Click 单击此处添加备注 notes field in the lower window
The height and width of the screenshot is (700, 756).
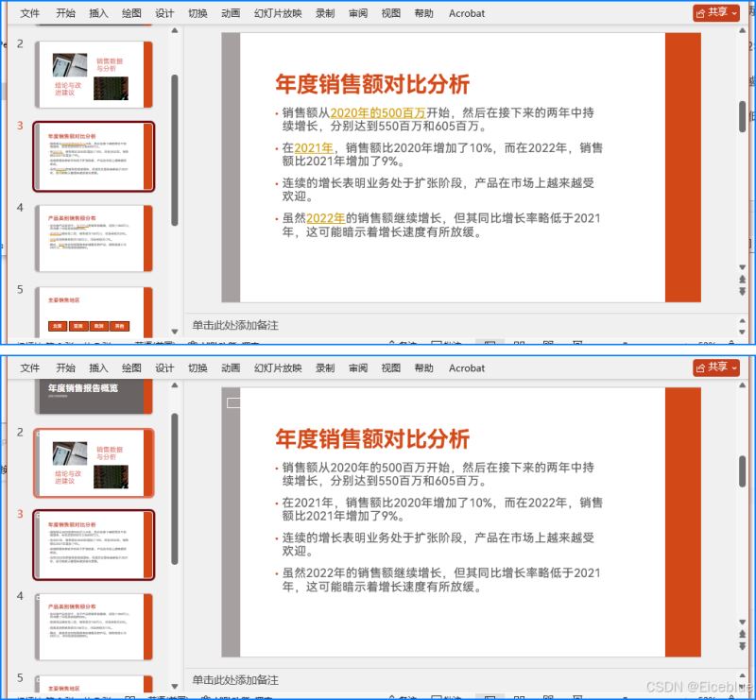pos(235,680)
